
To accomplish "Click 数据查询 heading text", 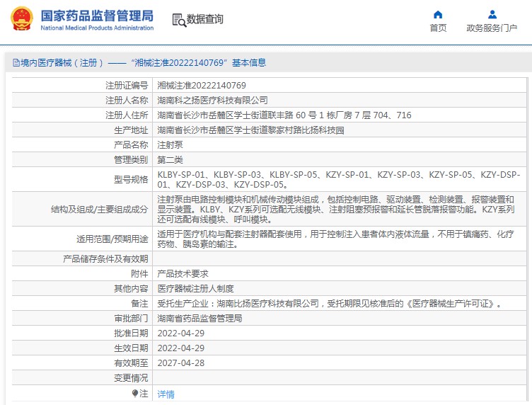I will point(204,19).
